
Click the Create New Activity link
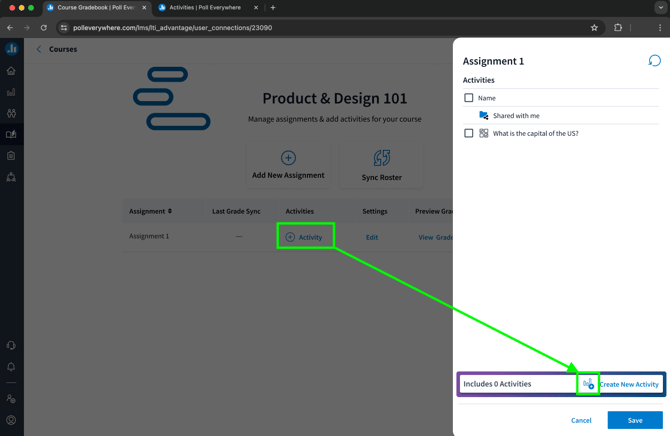629,384
